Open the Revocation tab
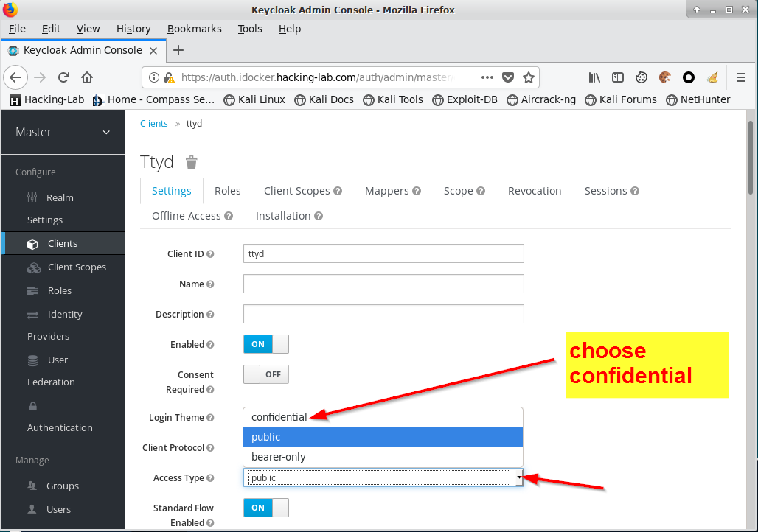Viewport: 758px width, 532px height. point(535,191)
